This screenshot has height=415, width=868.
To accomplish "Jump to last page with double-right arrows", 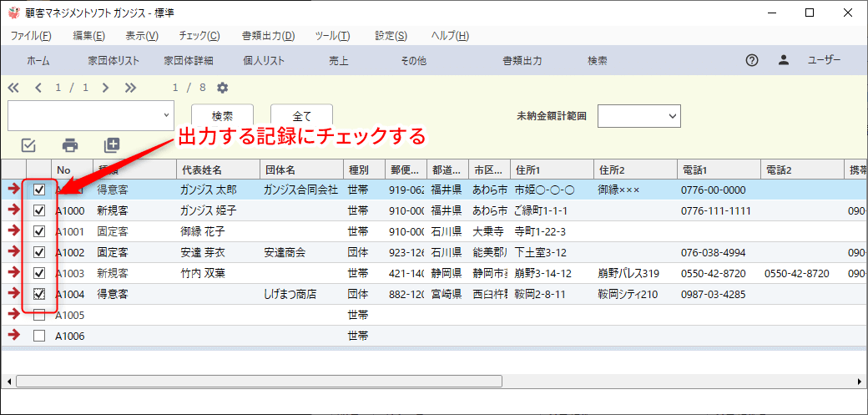I will click(x=130, y=88).
